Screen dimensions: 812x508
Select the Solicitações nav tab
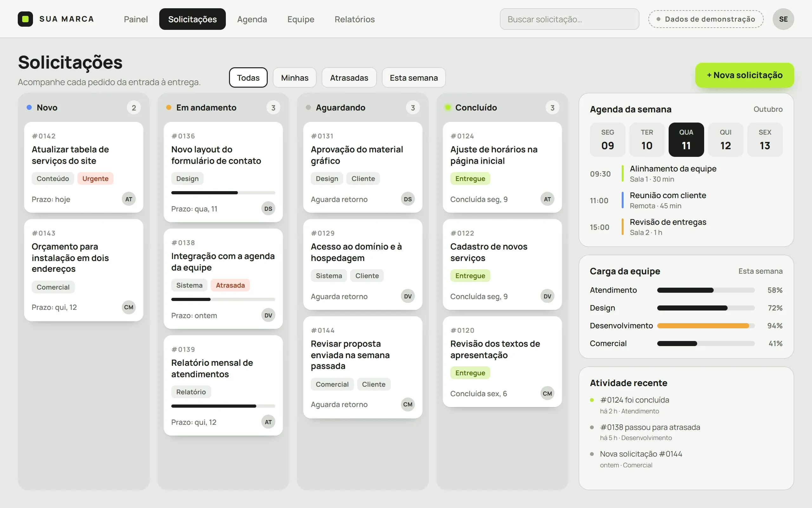point(192,19)
